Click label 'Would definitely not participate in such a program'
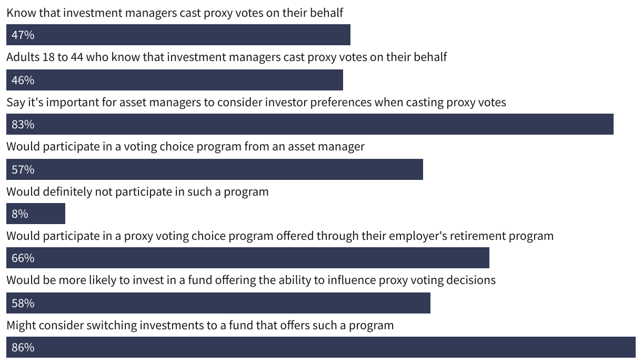The image size is (642, 364). [137, 191]
